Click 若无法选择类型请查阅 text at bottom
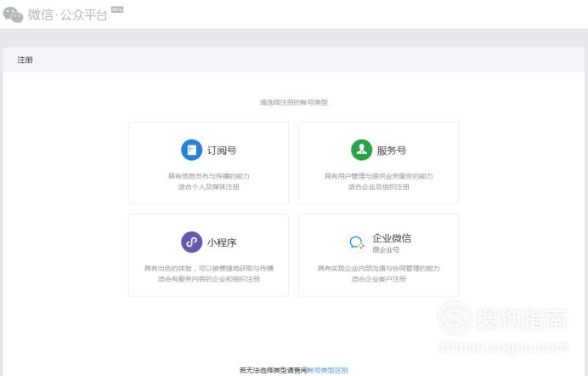588x376 pixels. 274,370
